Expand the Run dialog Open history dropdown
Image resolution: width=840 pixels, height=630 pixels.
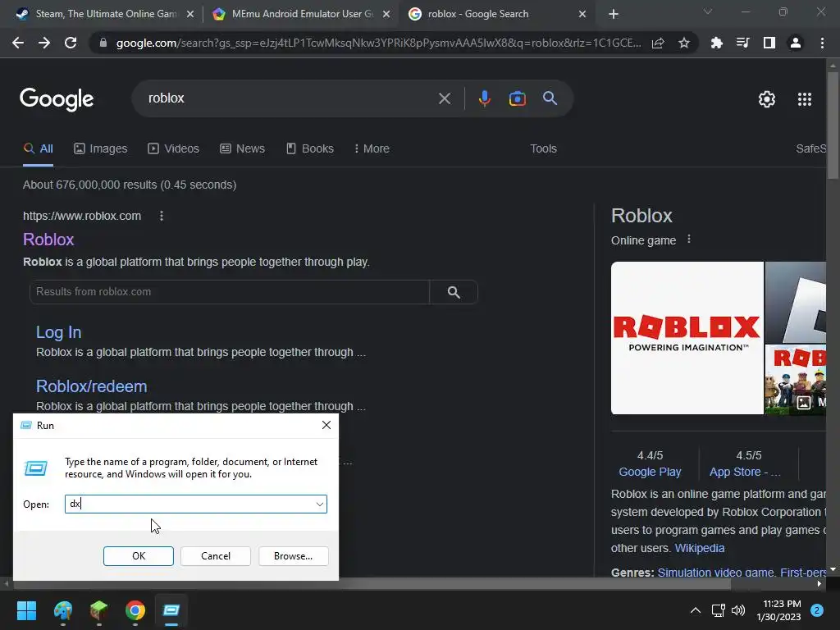click(x=319, y=504)
